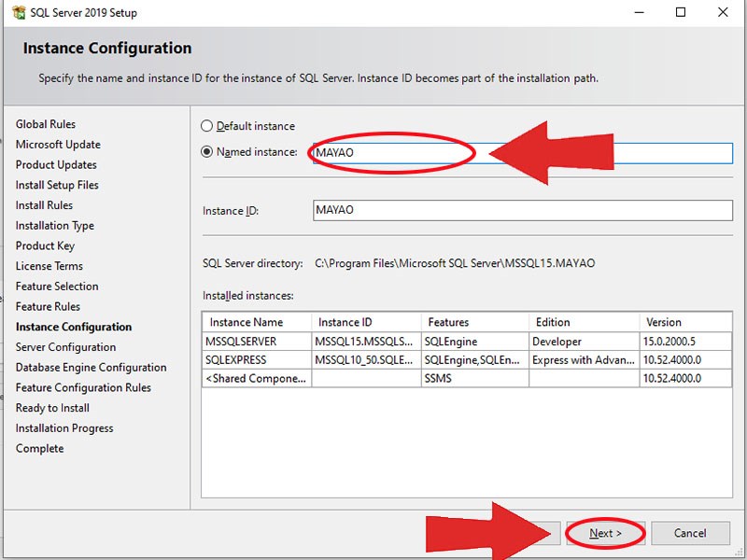Click the SQL Server Setup title bar icon
This screenshot has width=747, height=560.
click(21, 12)
